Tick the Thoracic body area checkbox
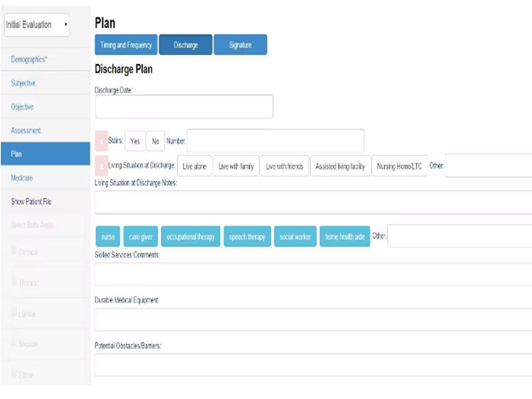The width and height of the screenshot is (532, 399). click(x=13, y=281)
